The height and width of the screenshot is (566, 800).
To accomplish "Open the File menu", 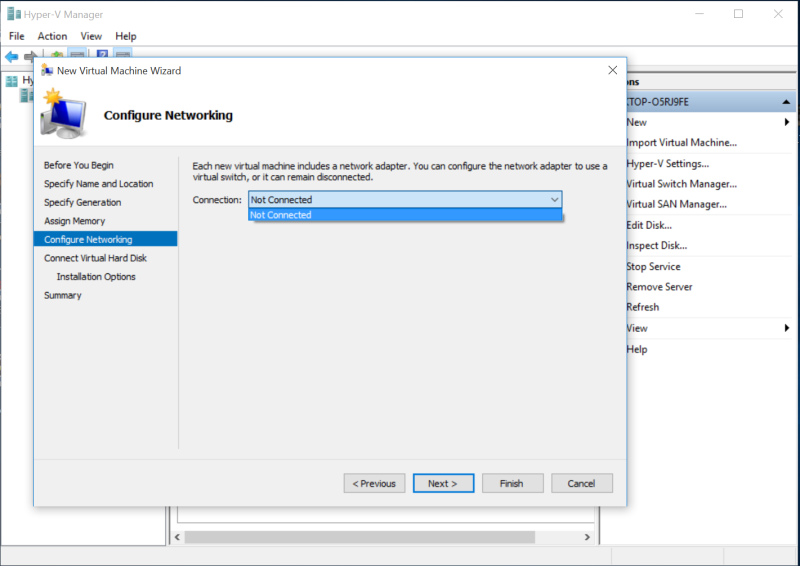I will tap(16, 36).
